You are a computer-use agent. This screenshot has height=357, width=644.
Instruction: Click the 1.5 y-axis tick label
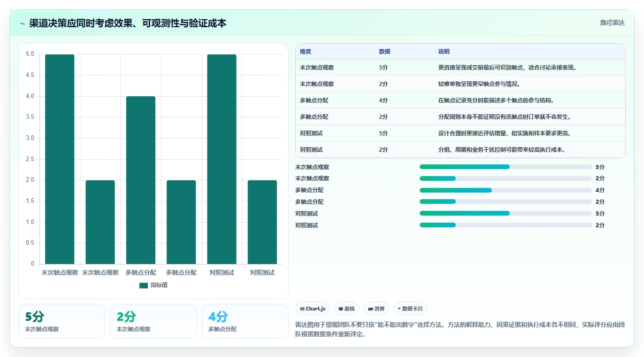(x=30, y=201)
